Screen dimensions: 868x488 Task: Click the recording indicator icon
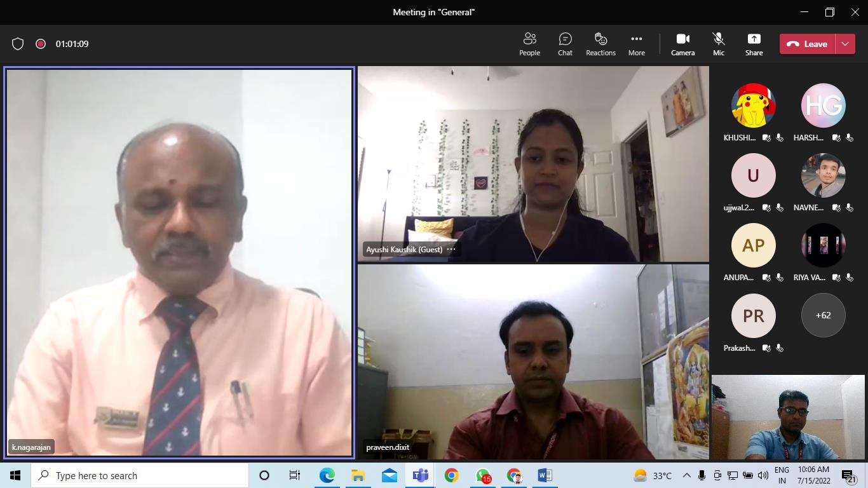tap(41, 44)
